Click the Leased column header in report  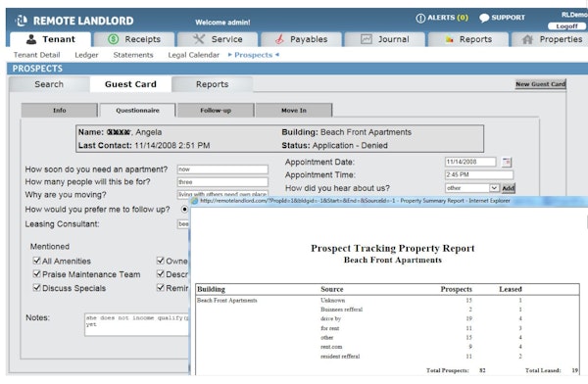(x=510, y=289)
